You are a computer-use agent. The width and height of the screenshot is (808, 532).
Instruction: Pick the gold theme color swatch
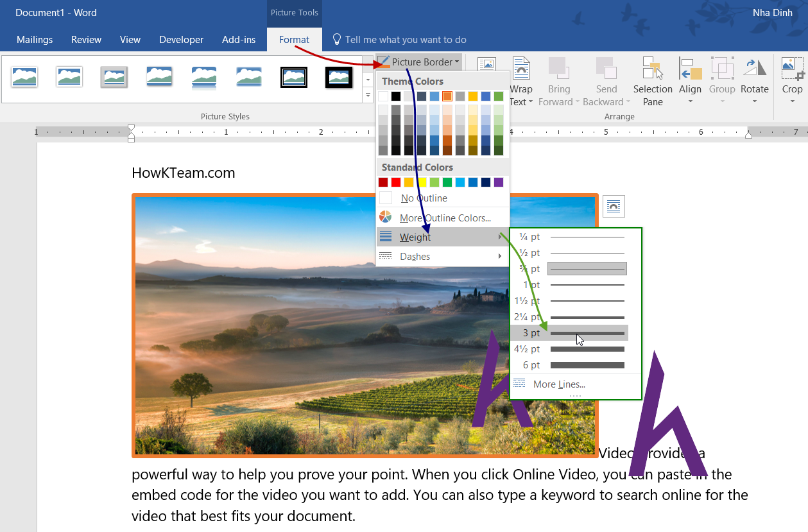pos(473,96)
